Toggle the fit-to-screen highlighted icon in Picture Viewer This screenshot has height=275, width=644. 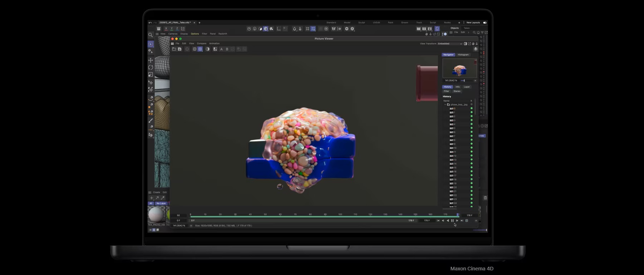(x=200, y=49)
